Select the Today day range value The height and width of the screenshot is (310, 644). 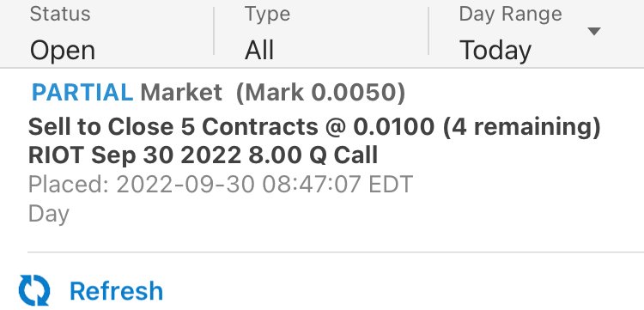(x=495, y=51)
